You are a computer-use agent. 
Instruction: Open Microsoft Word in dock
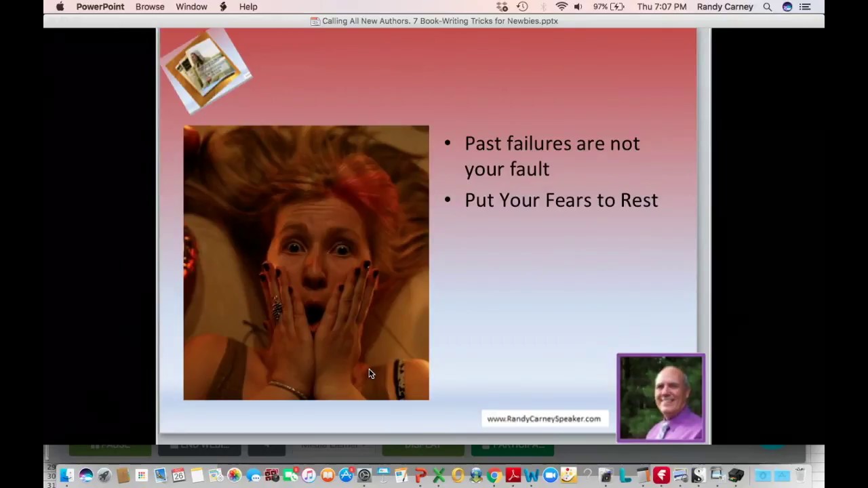click(x=531, y=475)
